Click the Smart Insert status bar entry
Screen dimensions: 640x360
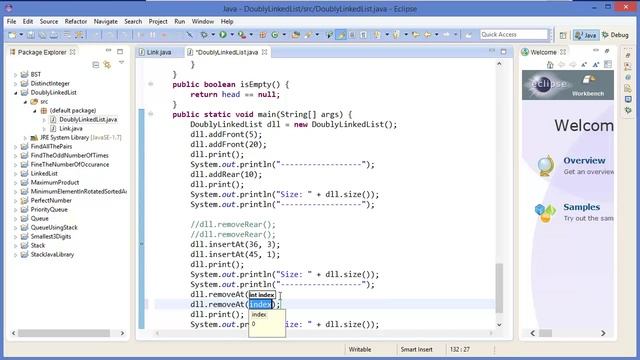(416, 349)
